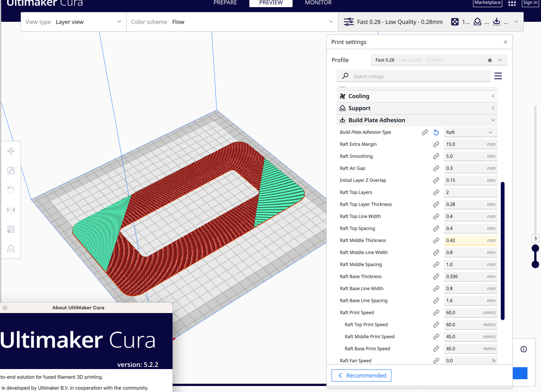
Task: Unlink the Raft Extra Margin setting
Action: pos(436,144)
